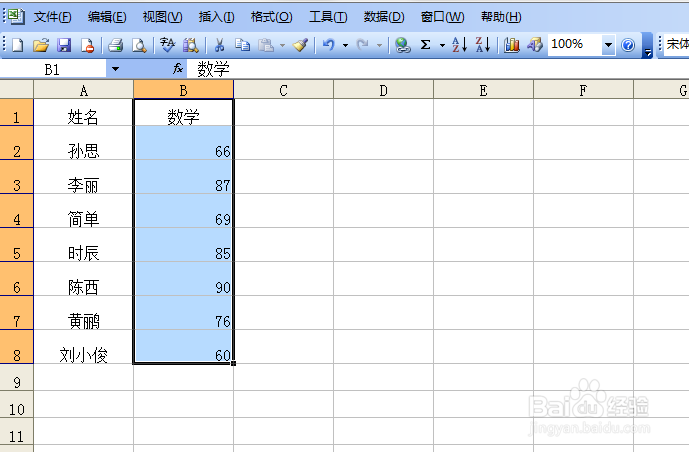689x452 pixels.
Task: Insert Hyperlink globe icon
Action: (402, 45)
